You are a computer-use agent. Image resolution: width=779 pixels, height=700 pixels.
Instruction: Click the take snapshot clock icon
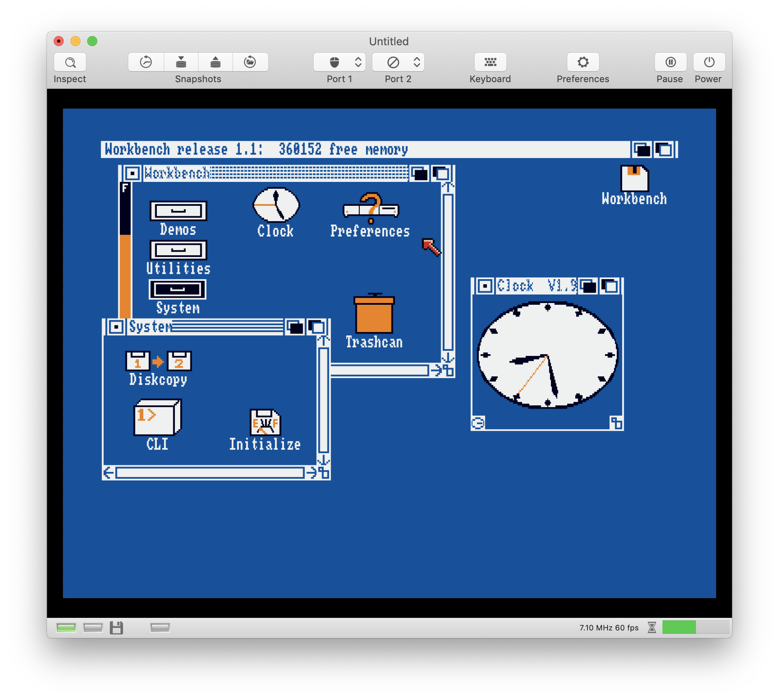[x=146, y=62]
